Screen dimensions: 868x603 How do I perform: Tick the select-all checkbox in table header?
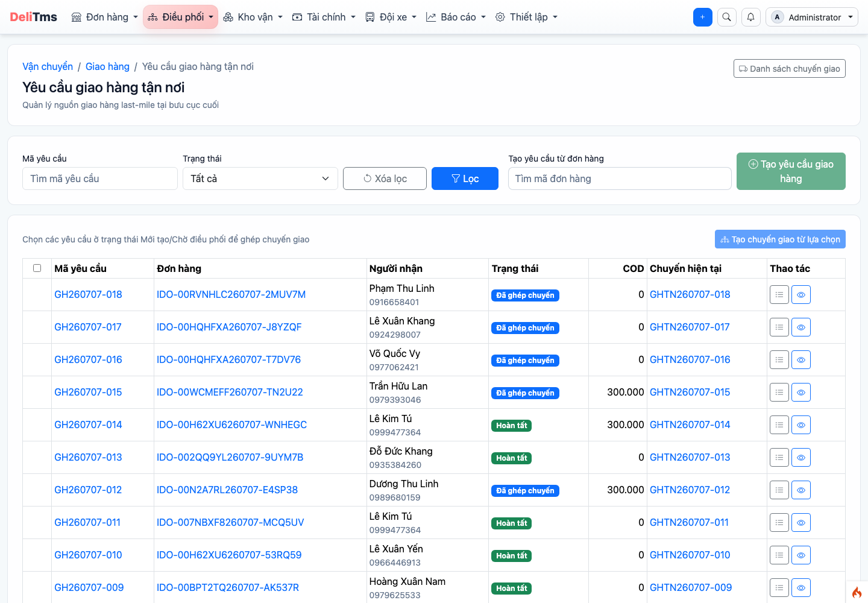coord(37,268)
